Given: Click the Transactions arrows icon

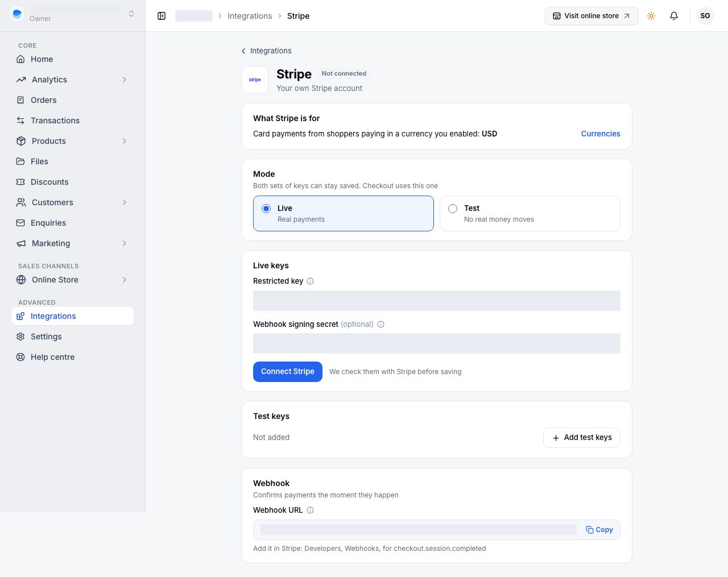Looking at the screenshot, I should pyautogui.click(x=20, y=121).
